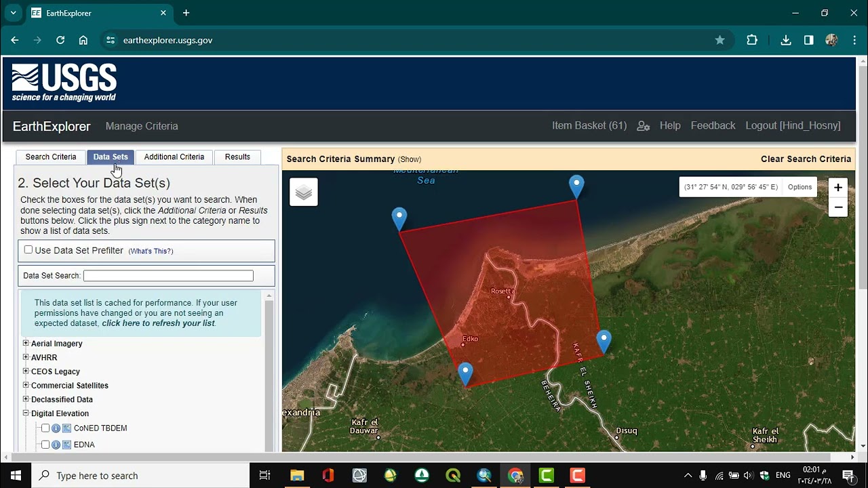The width and height of the screenshot is (868, 488).
Task: Expand the AVHRR category
Action: pyautogui.click(x=26, y=357)
